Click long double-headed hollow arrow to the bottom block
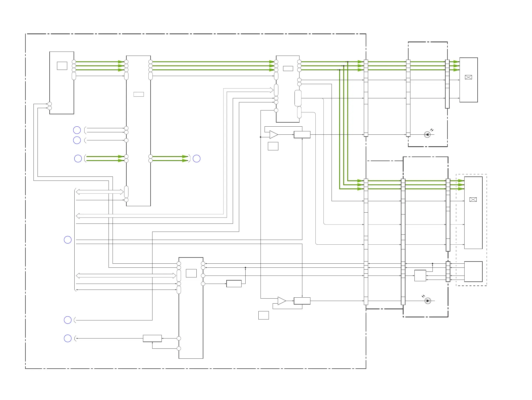This screenshot has width=532, height=400. coord(126,276)
